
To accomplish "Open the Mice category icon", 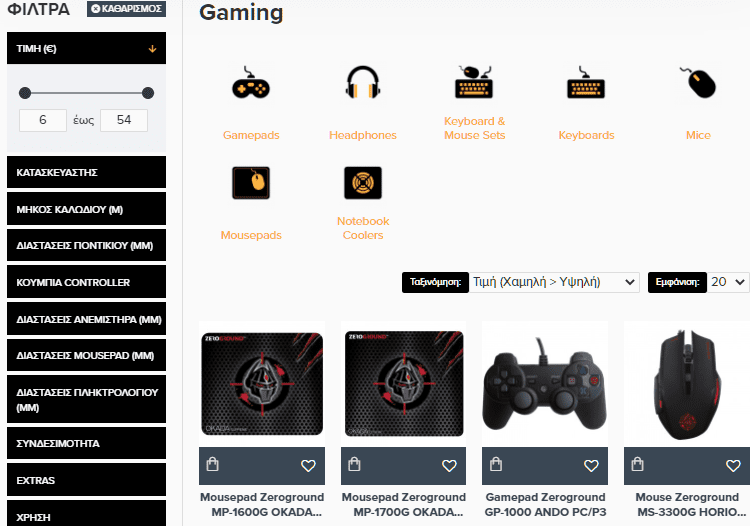I will pyautogui.click(x=698, y=82).
